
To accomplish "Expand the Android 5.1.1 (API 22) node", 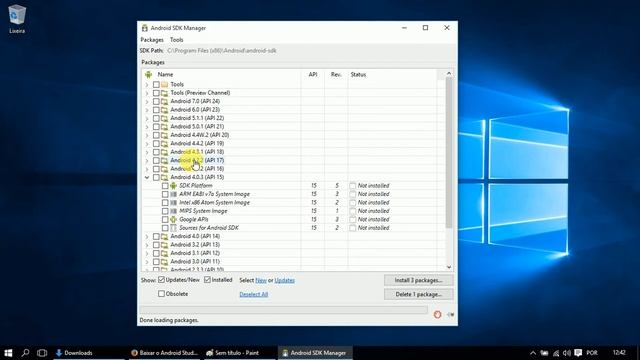I will [x=147, y=118].
